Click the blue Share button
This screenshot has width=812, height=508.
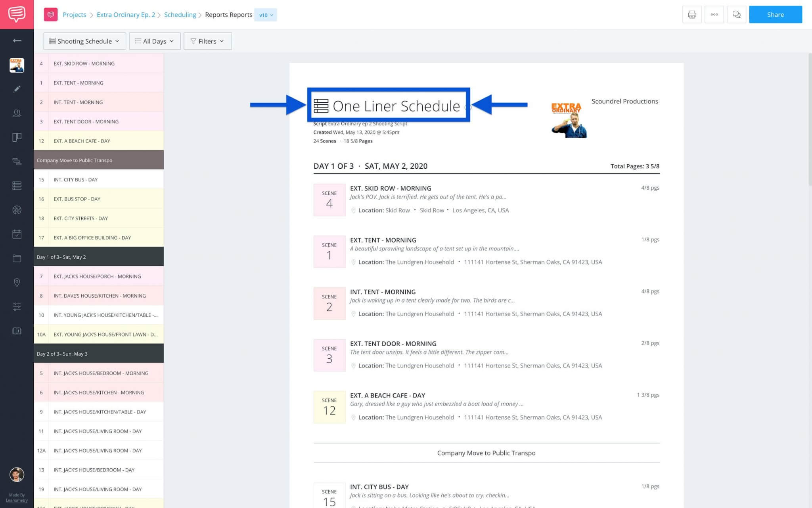click(x=776, y=14)
